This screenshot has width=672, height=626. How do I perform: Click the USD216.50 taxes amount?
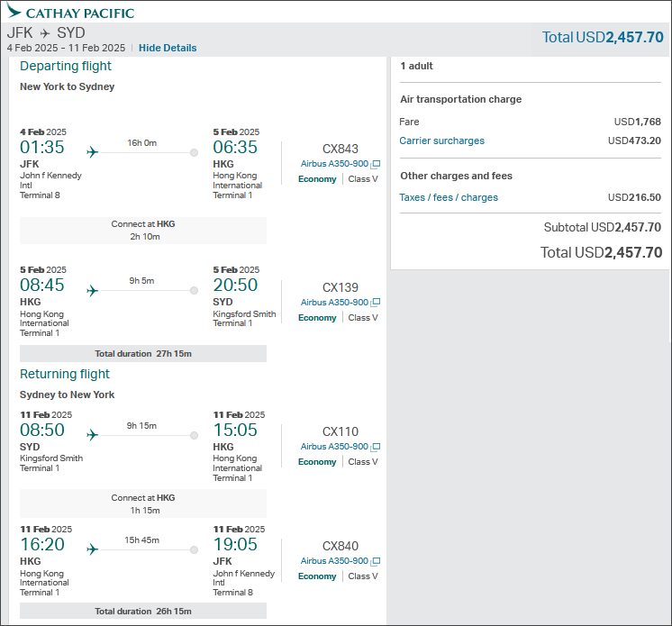tap(634, 197)
